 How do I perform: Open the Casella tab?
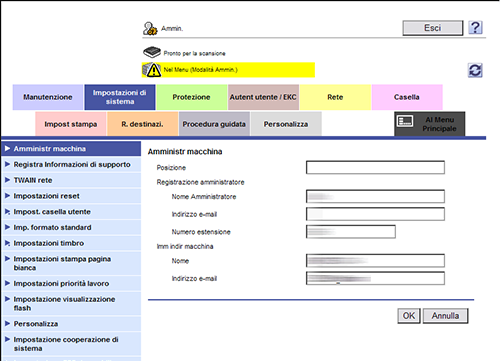(x=407, y=97)
